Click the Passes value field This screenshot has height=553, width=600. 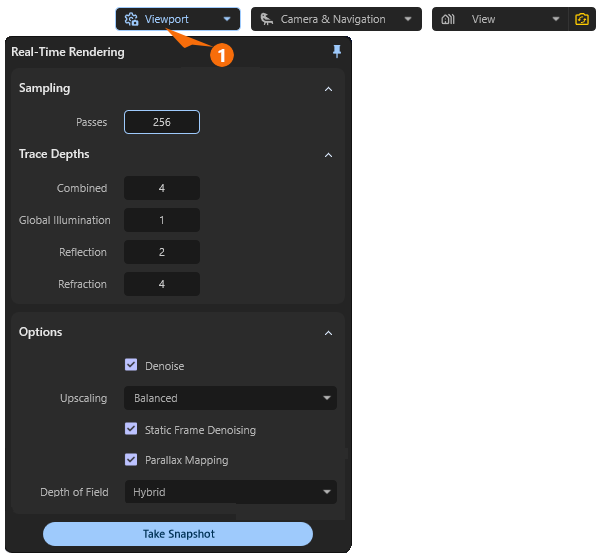(x=162, y=122)
